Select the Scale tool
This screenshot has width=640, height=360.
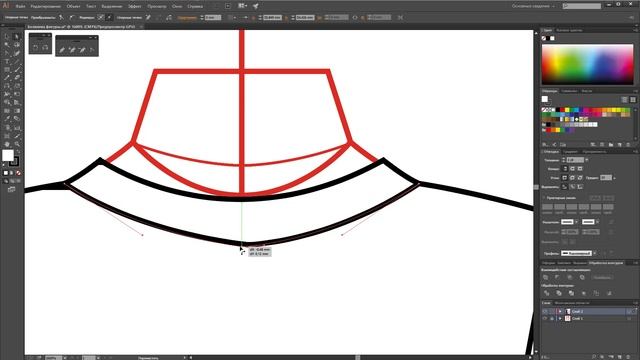(x=17, y=86)
